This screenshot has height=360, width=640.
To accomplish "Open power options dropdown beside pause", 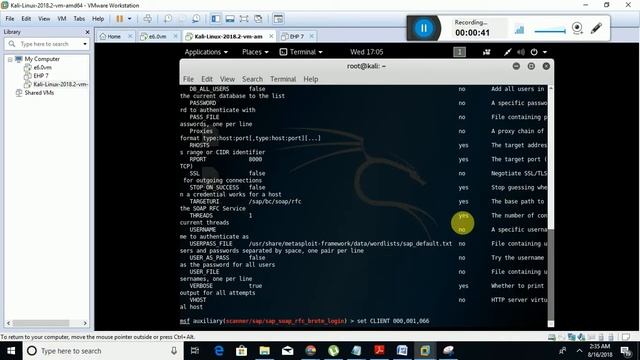I will 129,19.
